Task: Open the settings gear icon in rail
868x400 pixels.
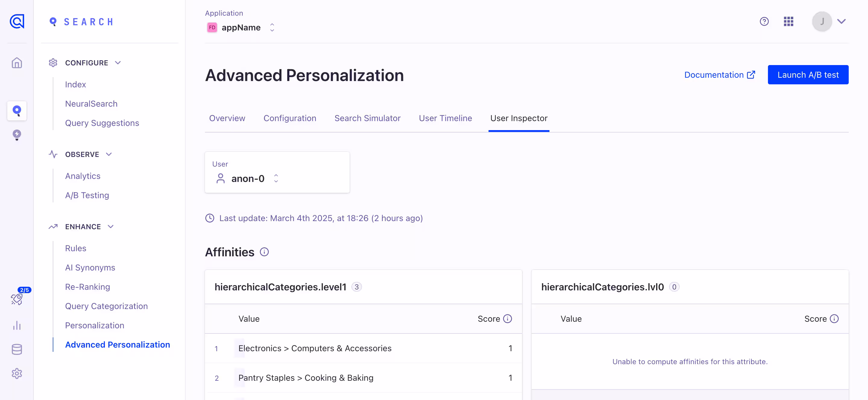Action: pyautogui.click(x=17, y=373)
